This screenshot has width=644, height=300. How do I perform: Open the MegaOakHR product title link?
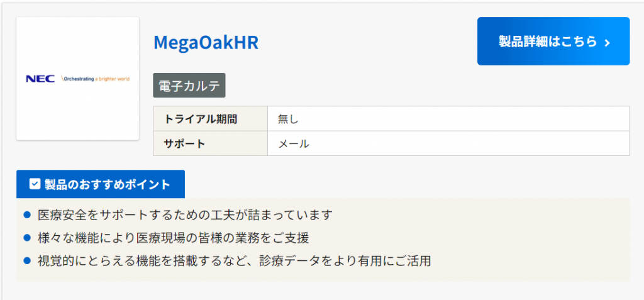click(x=206, y=42)
